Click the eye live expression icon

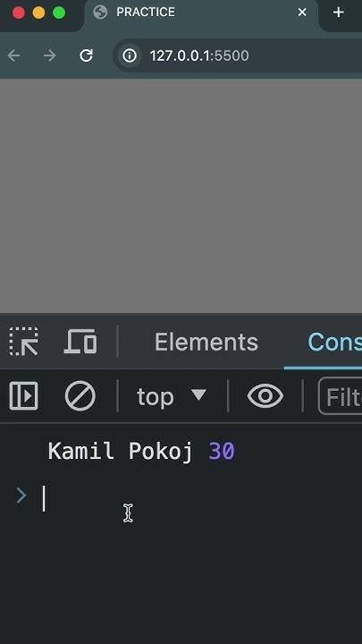point(265,396)
